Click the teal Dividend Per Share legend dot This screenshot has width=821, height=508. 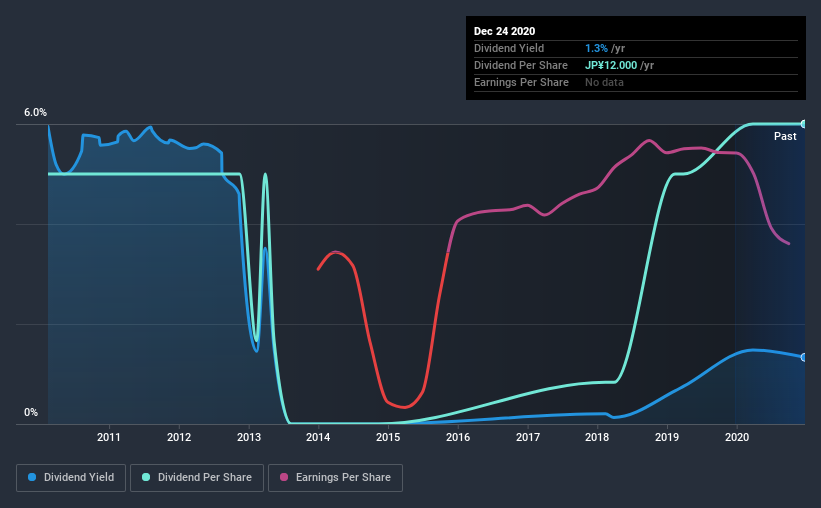click(146, 477)
